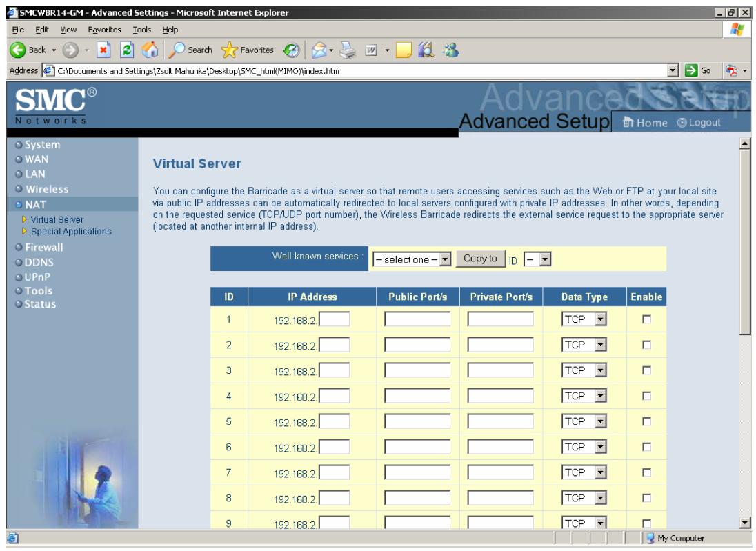Open the Search magnifier toolbar icon
This screenshot has width=756, height=551.
point(176,50)
